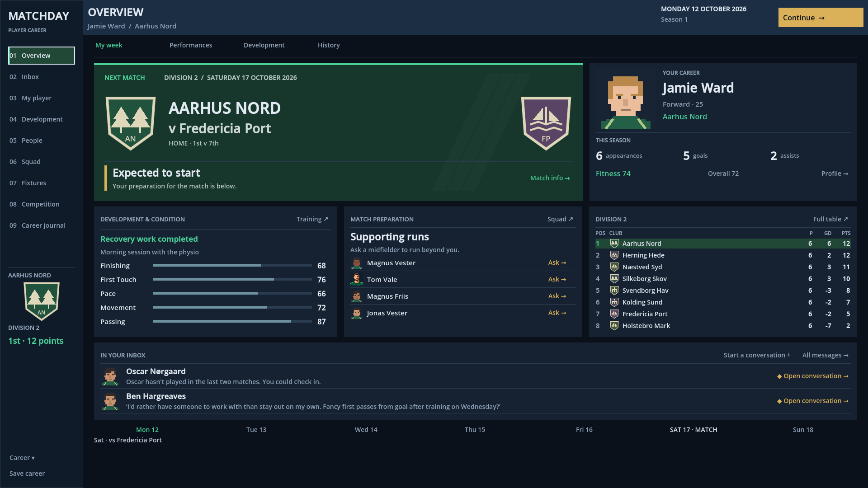Click Jonas Vester's avatar icon

tap(357, 313)
